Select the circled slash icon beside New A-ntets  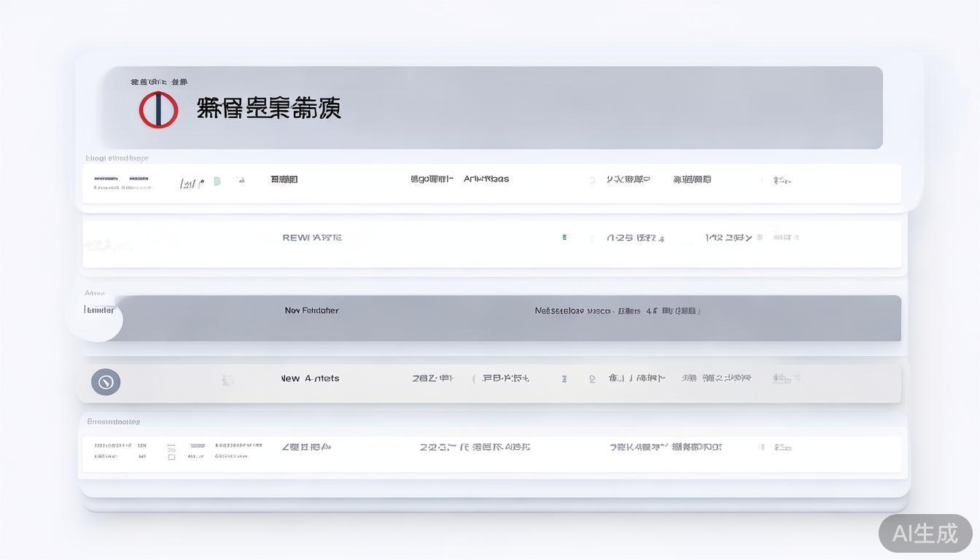click(x=106, y=381)
